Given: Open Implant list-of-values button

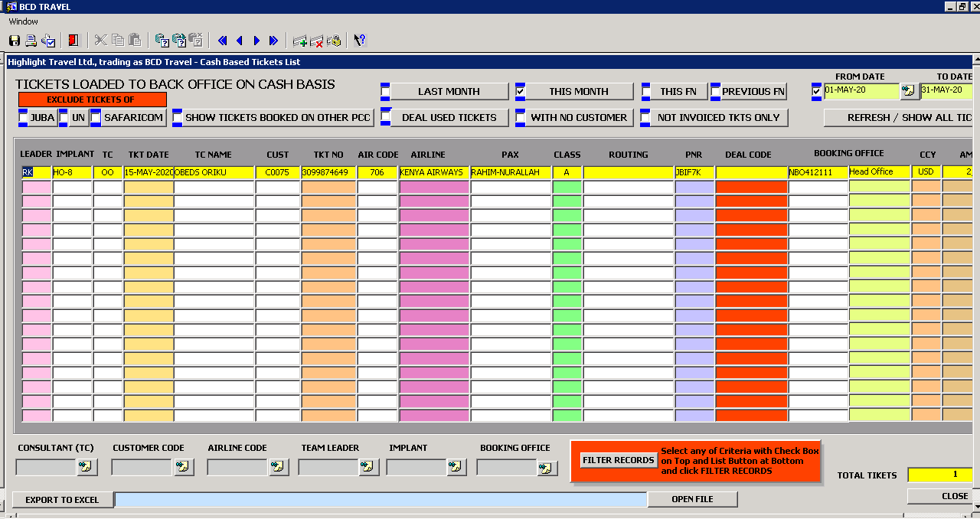Looking at the screenshot, I should (x=456, y=466).
